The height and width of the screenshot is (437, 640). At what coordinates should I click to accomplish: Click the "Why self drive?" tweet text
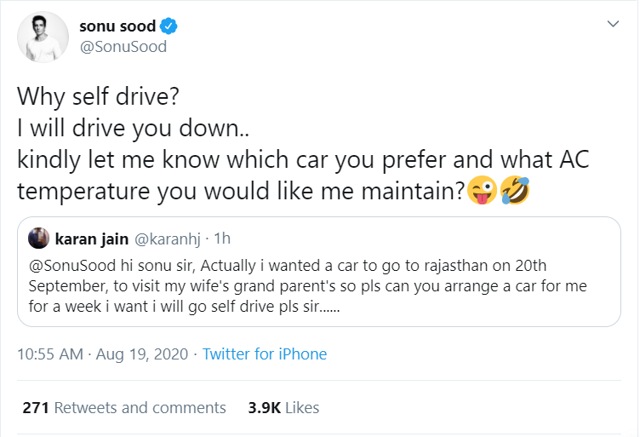click(x=98, y=97)
